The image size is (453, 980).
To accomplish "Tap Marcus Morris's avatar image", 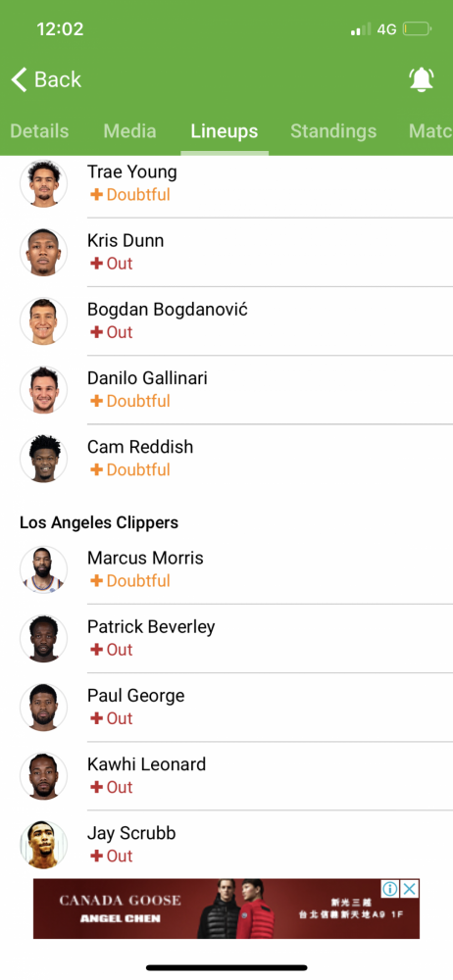I will tap(43, 569).
